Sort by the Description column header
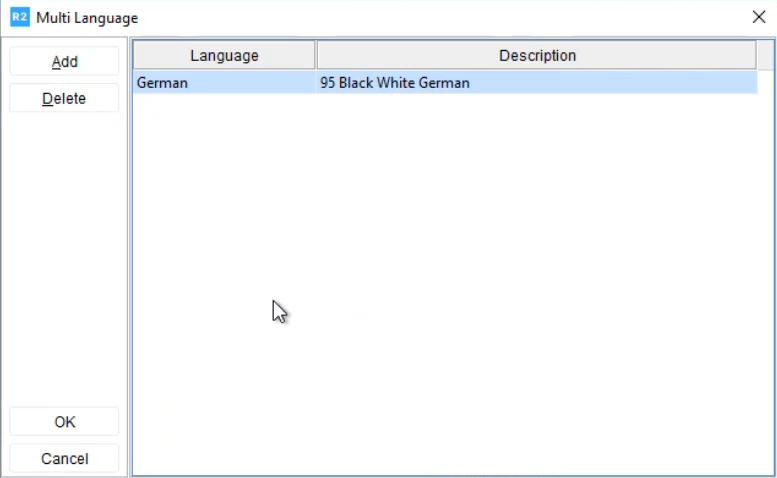The height and width of the screenshot is (478, 777). pyautogui.click(x=537, y=55)
